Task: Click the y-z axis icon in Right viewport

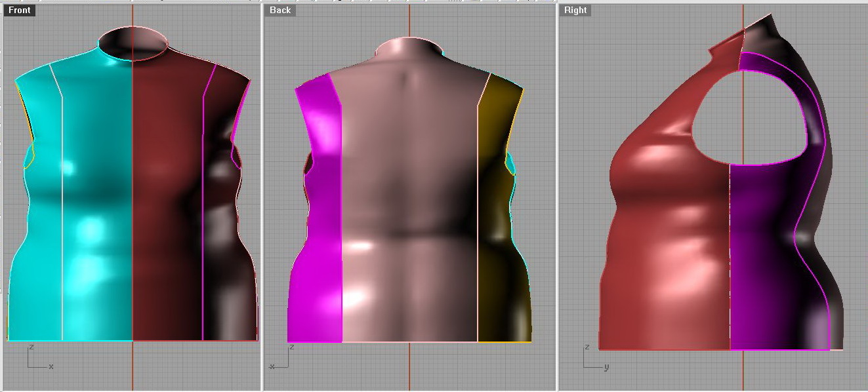Action: pos(597,358)
